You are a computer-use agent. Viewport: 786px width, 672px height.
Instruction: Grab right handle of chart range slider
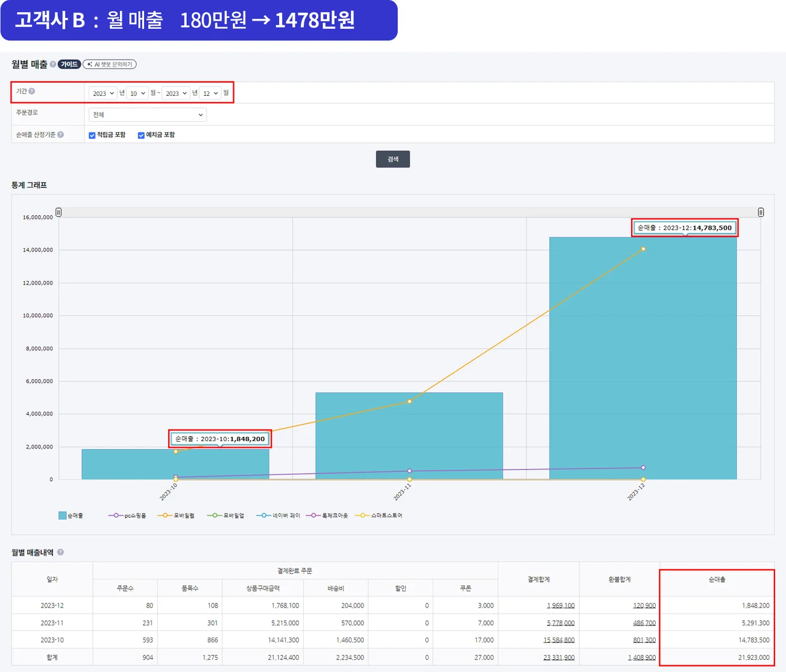click(761, 212)
